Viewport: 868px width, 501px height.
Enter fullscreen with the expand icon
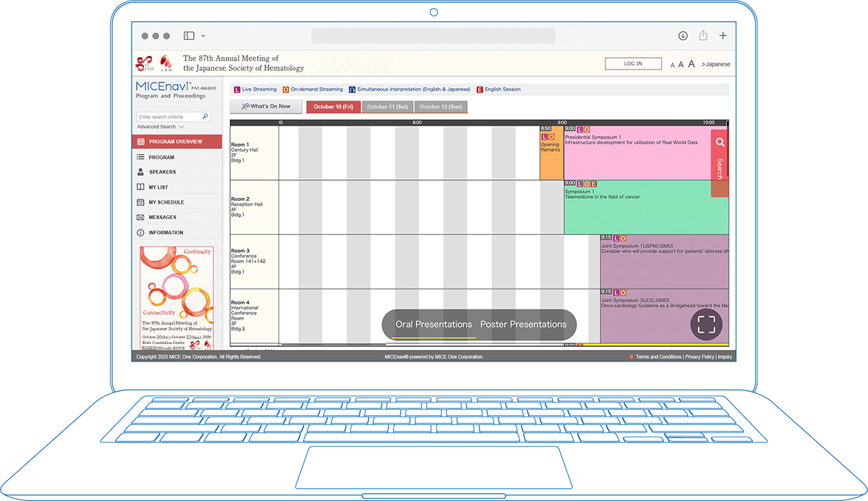pyautogui.click(x=706, y=324)
